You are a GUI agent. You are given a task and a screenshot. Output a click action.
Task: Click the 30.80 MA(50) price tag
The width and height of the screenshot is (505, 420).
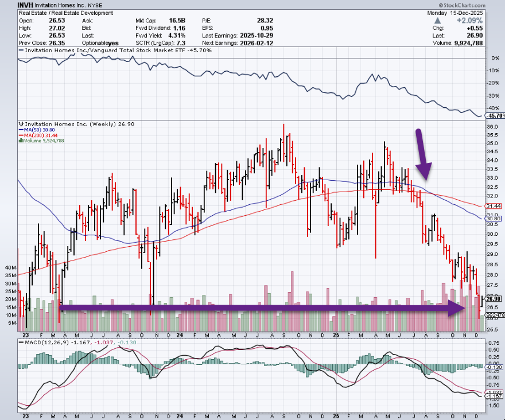coord(494,219)
